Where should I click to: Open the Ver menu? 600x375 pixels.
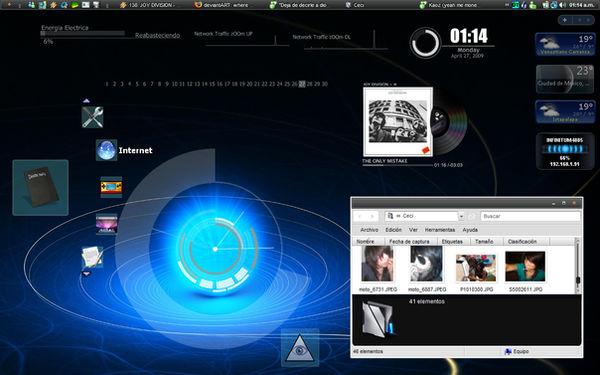pos(413,230)
